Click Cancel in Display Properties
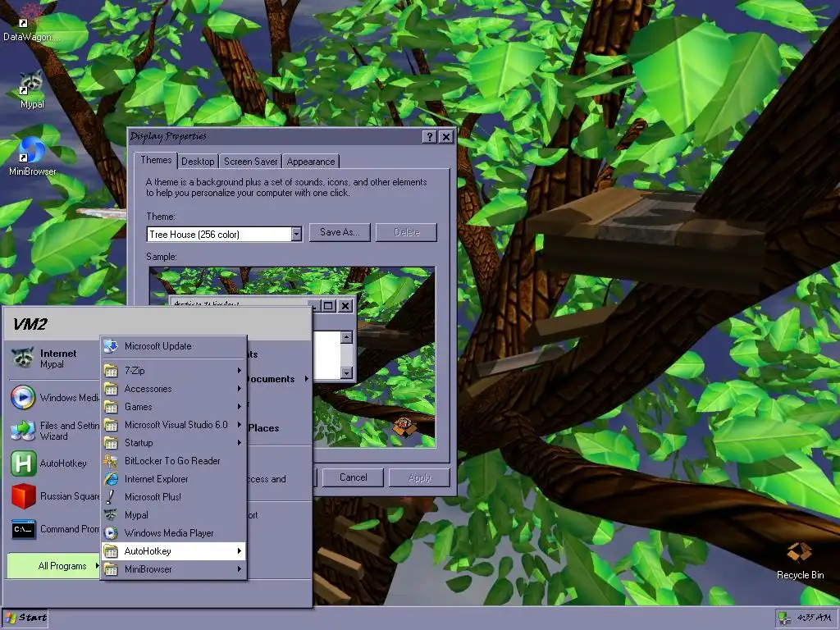The height and width of the screenshot is (630, 840). [353, 477]
